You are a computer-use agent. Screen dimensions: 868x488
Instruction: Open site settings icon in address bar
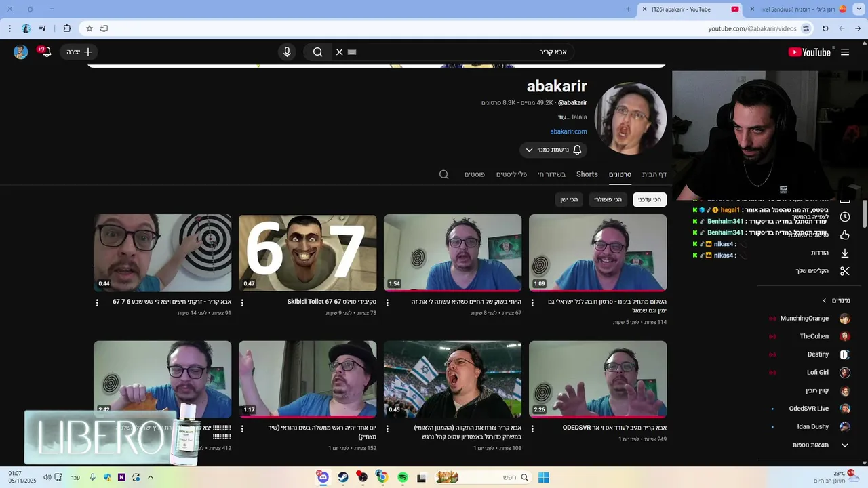tap(806, 28)
